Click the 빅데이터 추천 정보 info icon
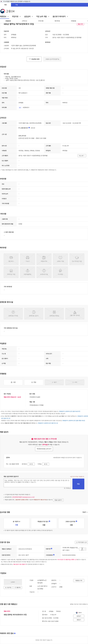 [x=15, y=633]
